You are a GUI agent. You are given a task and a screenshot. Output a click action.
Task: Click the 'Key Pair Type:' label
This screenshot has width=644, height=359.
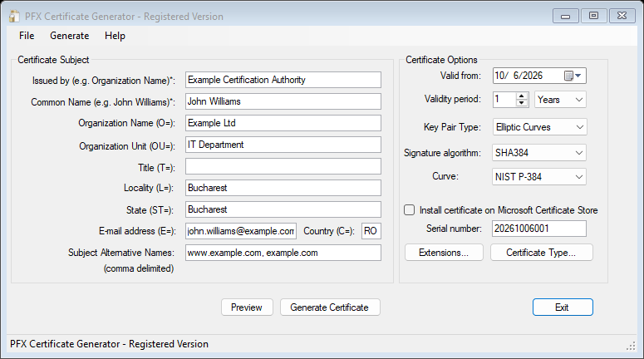[452, 127]
